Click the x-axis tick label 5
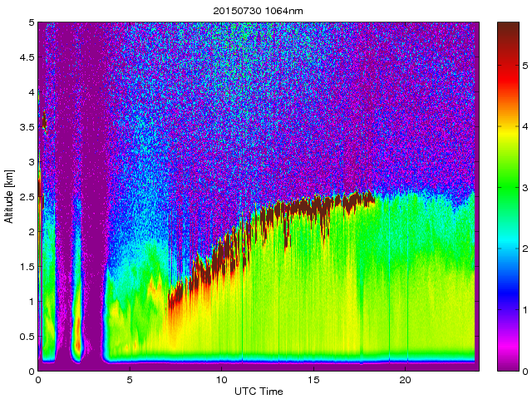Viewport: 532px width, 399px height. click(130, 380)
